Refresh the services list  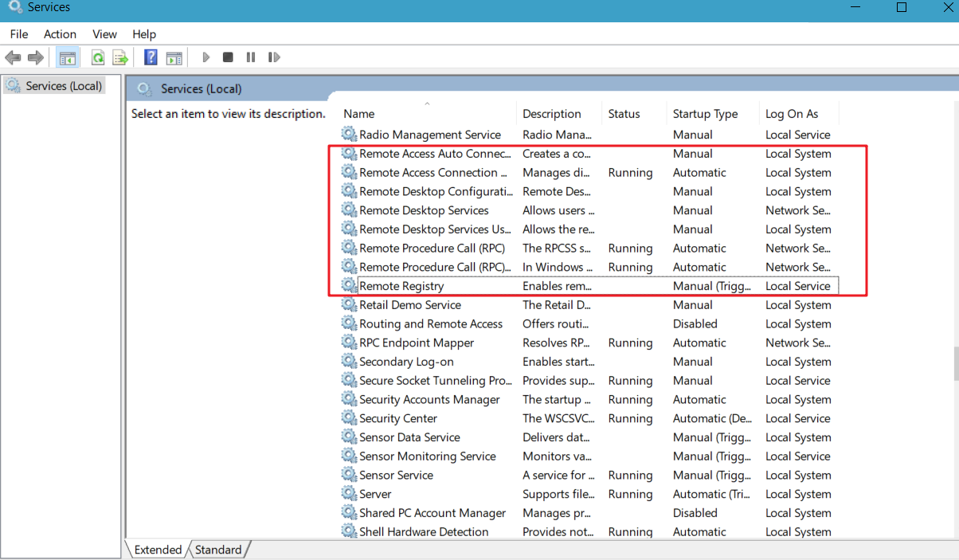(x=98, y=57)
